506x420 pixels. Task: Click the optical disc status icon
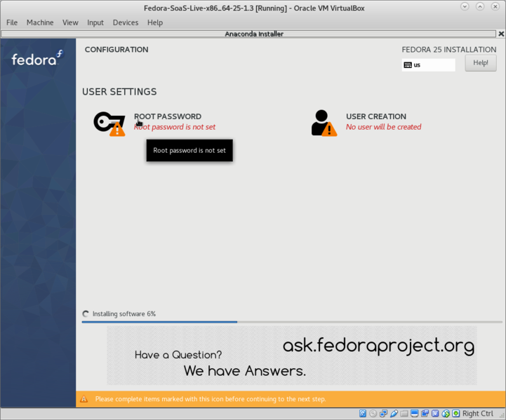373,414
